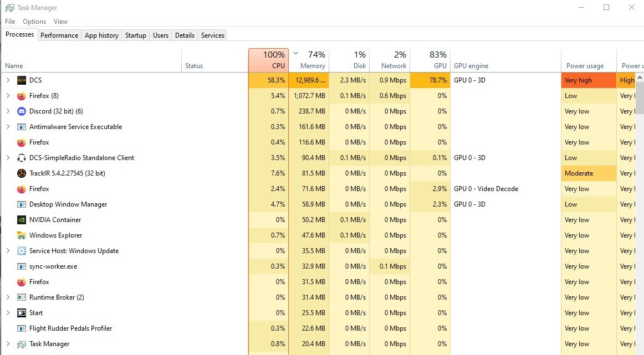Click the Firefox icon using 31.5 MB

pos(22,282)
